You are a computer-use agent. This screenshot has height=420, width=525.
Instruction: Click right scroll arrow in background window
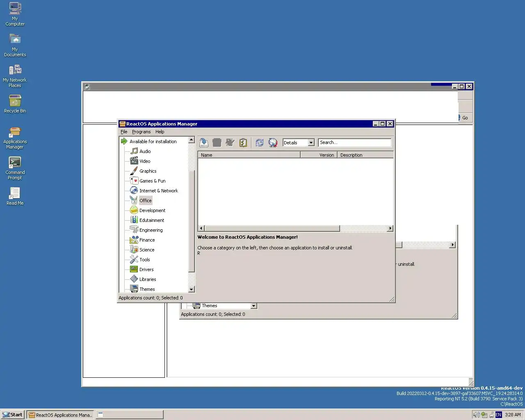click(x=452, y=245)
